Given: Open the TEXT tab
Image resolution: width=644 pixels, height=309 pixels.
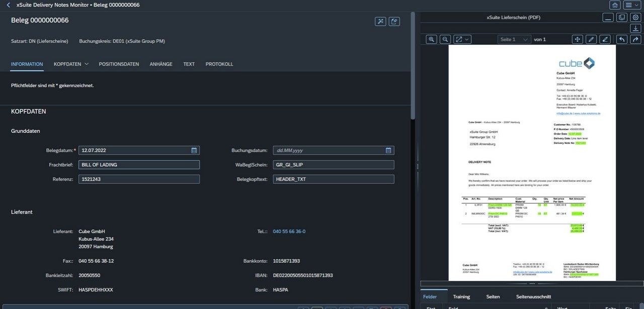Looking at the screenshot, I should click(189, 64).
